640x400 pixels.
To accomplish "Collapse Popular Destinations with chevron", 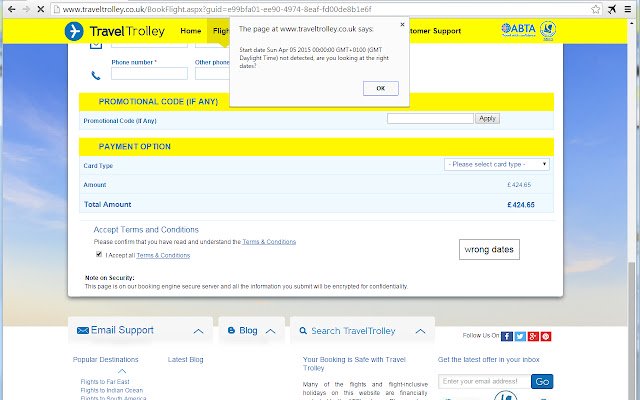I will [122, 371].
